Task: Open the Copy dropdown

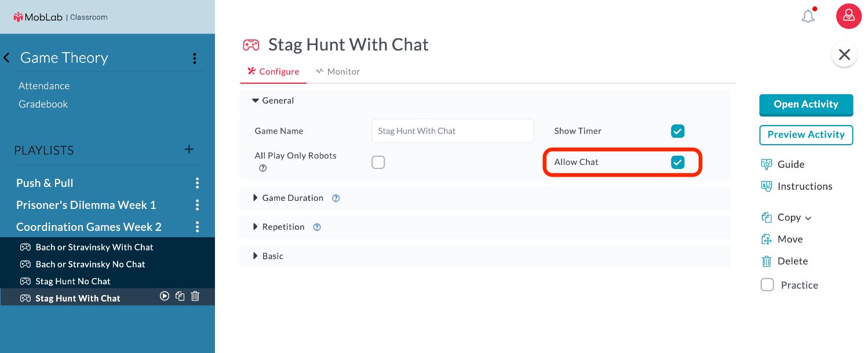Action: pyautogui.click(x=786, y=218)
